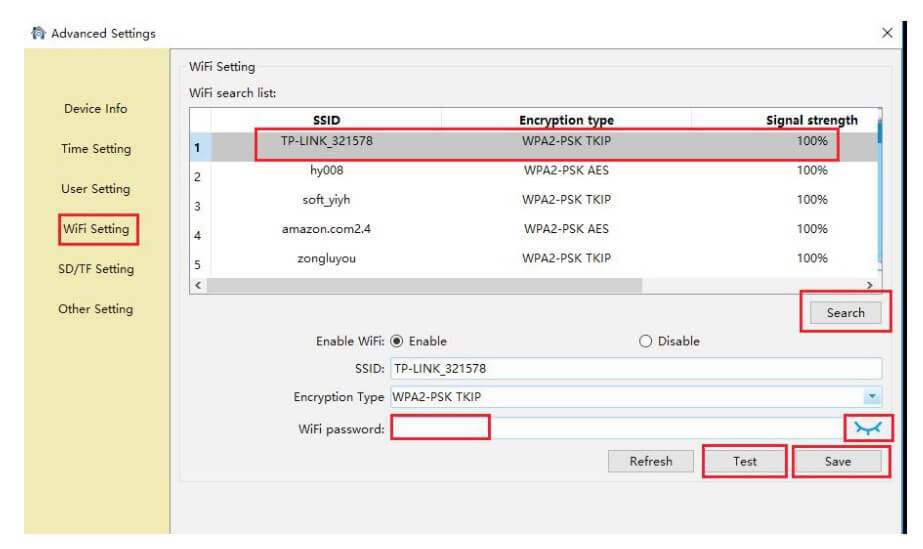This screenshot has width=923, height=549.
Task: Click row number 5 in WiFi list
Action: tap(198, 264)
